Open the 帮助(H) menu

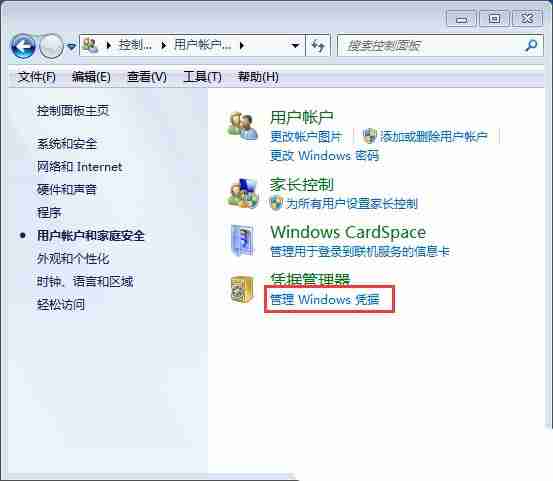[259, 77]
